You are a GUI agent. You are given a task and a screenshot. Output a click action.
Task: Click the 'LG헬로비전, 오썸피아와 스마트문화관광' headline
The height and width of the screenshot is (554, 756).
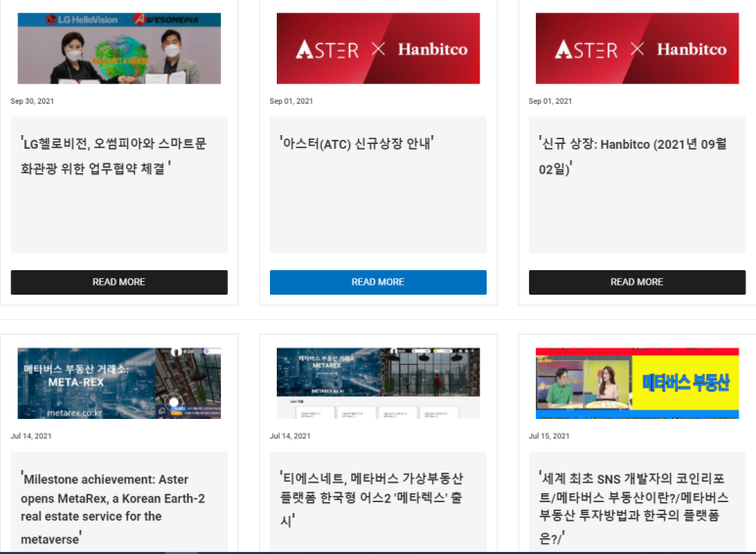click(x=113, y=156)
